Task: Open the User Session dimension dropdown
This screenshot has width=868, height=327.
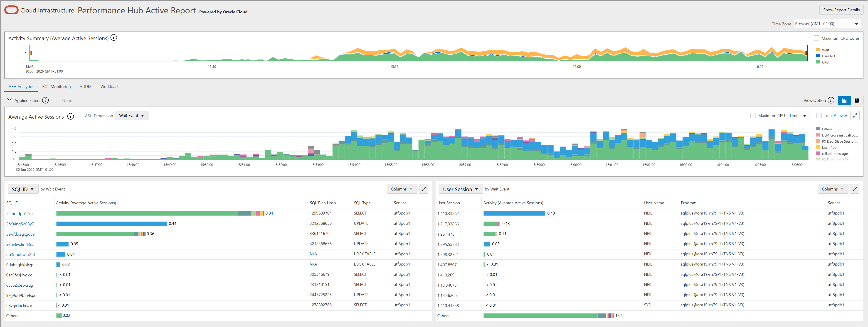Action: tap(461, 189)
